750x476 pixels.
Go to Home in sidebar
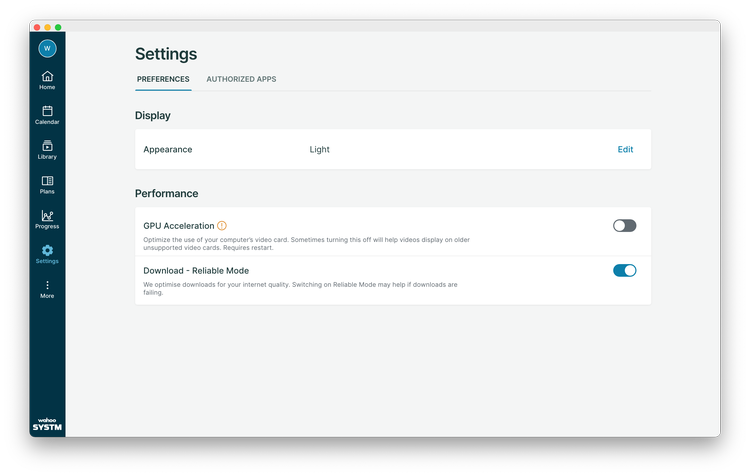click(x=47, y=80)
